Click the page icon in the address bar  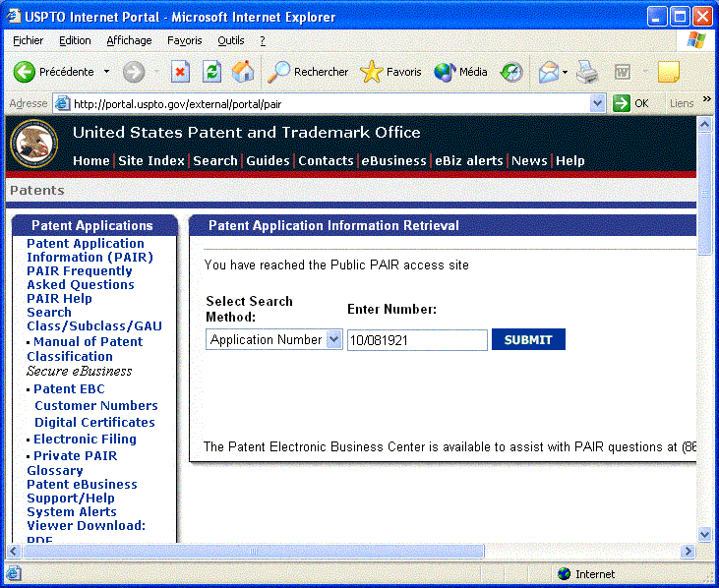point(62,103)
